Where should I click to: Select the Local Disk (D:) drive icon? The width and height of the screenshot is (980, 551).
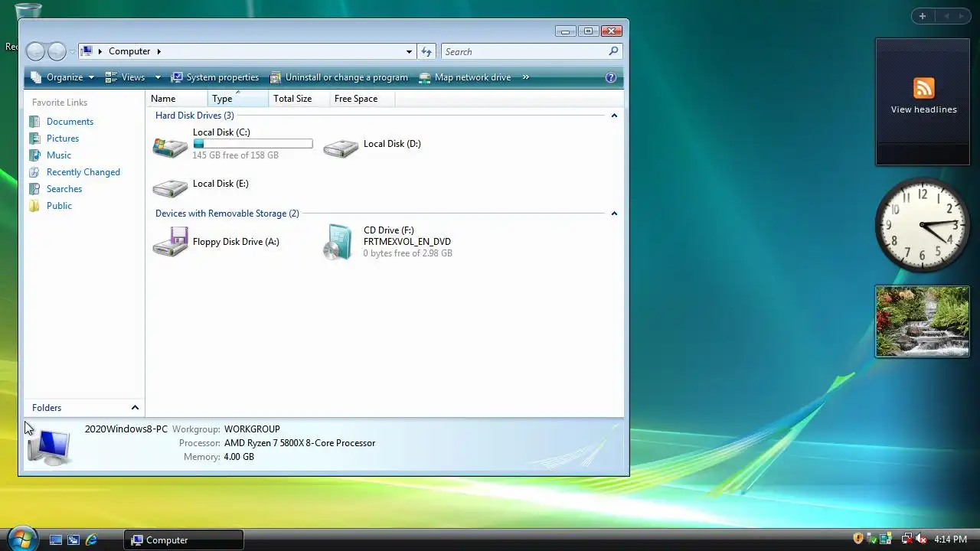click(341, 148)
